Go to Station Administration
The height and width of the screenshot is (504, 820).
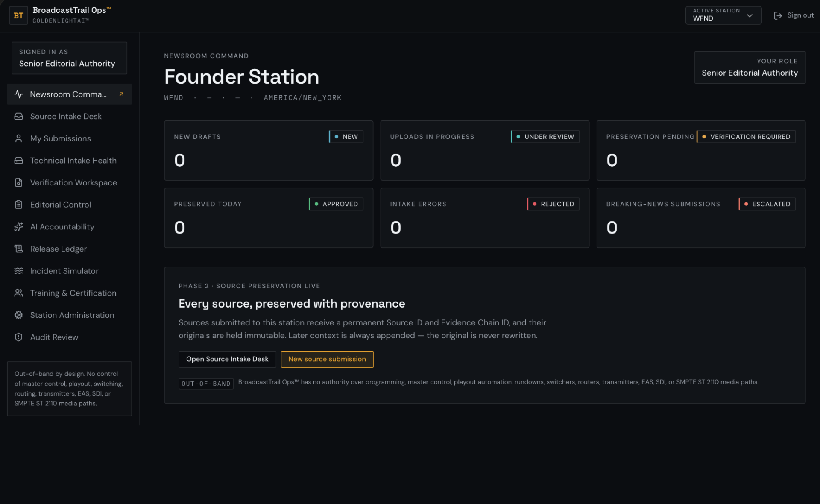[69, 315]
